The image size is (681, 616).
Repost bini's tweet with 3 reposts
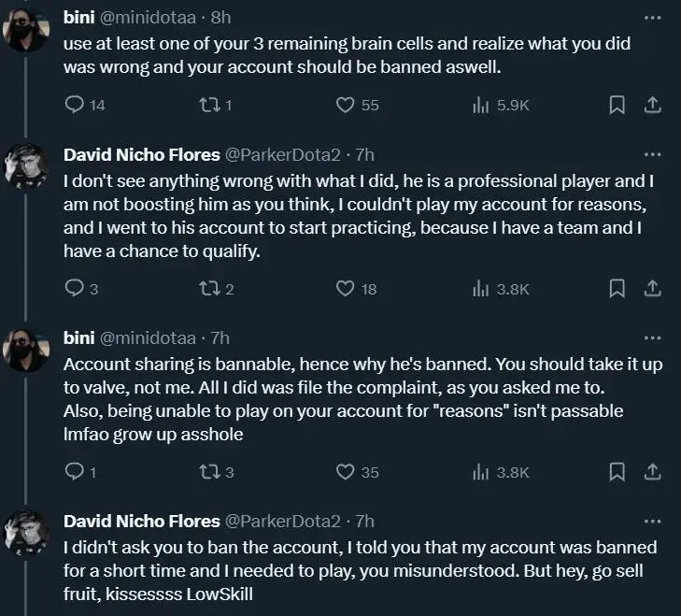211,472
